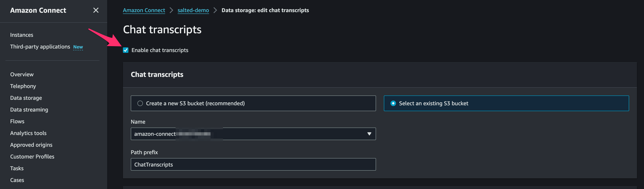Viewport: 644px width, 189px height.
Task: Click the Path prefix input field
Action: pos(253,165)
